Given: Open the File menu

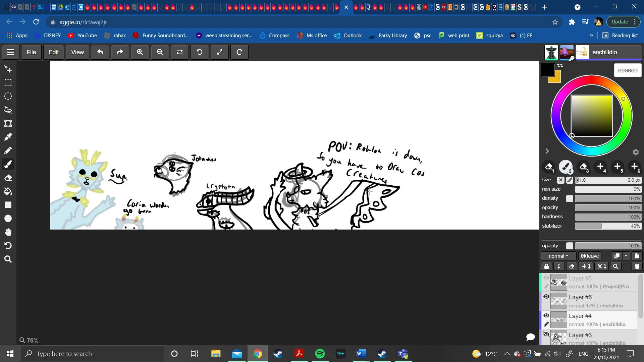Looking at the screenshot, I should [x=31, y=52].
